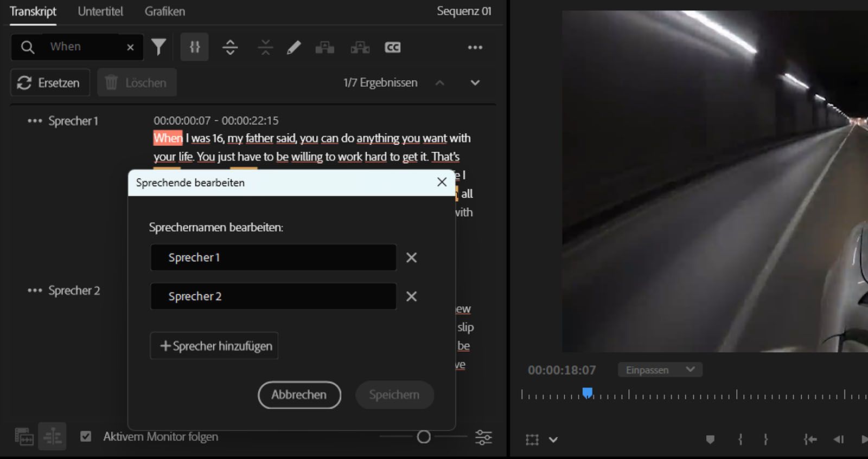Click the Löschen button
The height and width of the screenshot is (459, 868).
point(137,83)
